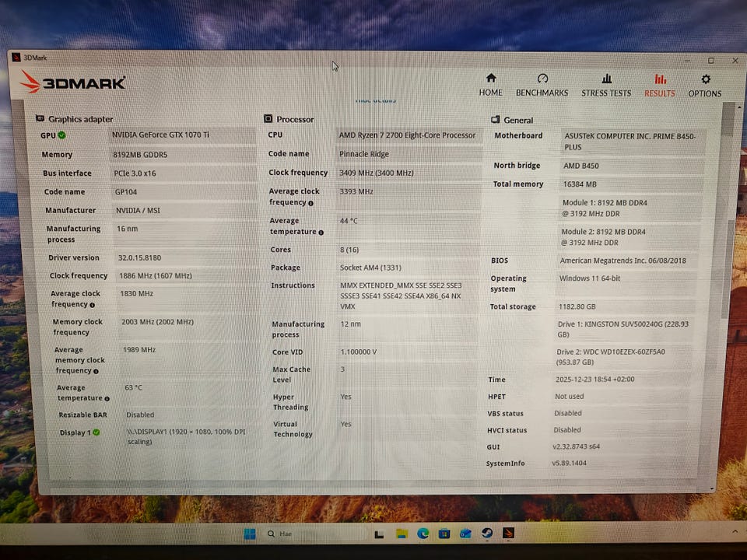Image resolution: width=747 pixels, height=560 pixels.
Task: Click the Stress Tests chart icon
Action: [606, 79]
